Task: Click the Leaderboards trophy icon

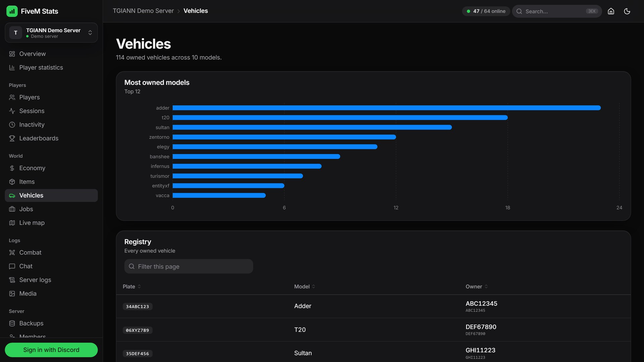Action: click(x=12, y=138)
